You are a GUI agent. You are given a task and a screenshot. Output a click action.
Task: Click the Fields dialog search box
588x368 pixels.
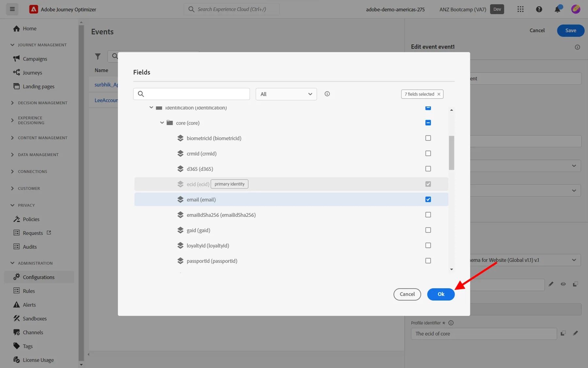click(x=191, y=94)
